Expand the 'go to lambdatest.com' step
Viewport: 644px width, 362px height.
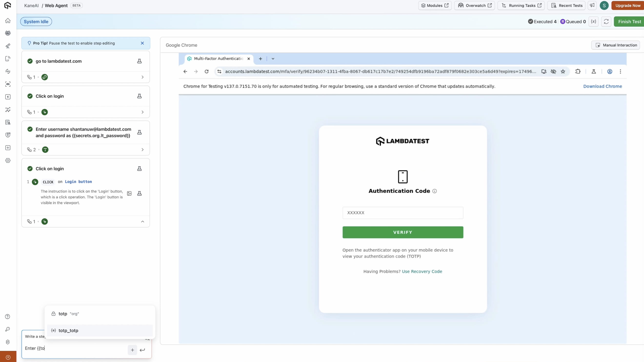142,77
